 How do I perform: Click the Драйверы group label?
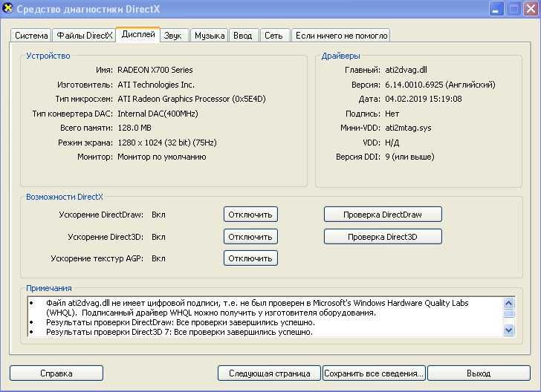[340, 56]
